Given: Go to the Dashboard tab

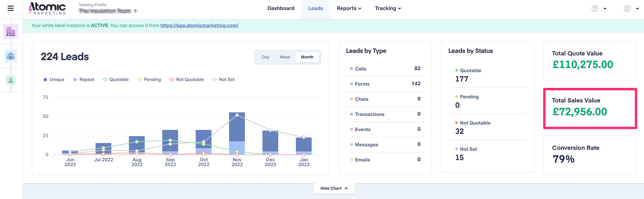Looking at the screenshot, I should click(281, 8).
